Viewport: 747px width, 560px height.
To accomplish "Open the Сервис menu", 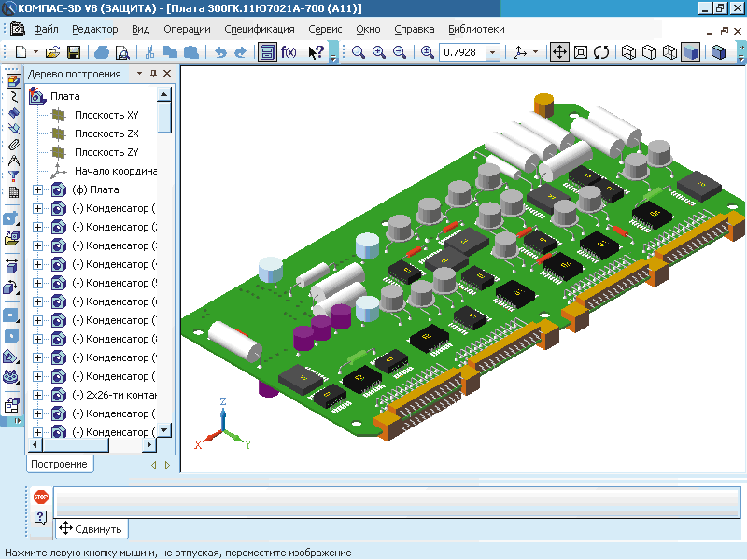I will tap(325, 30).
